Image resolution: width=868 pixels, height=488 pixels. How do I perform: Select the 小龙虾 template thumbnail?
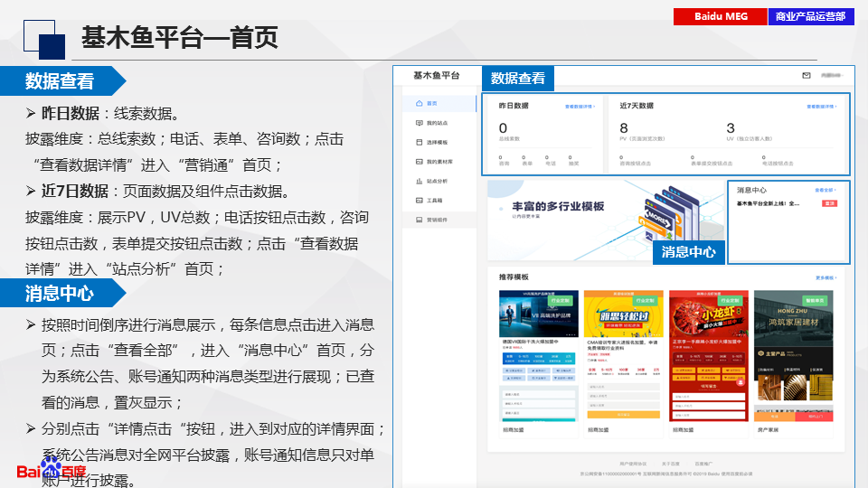[709, 314]
